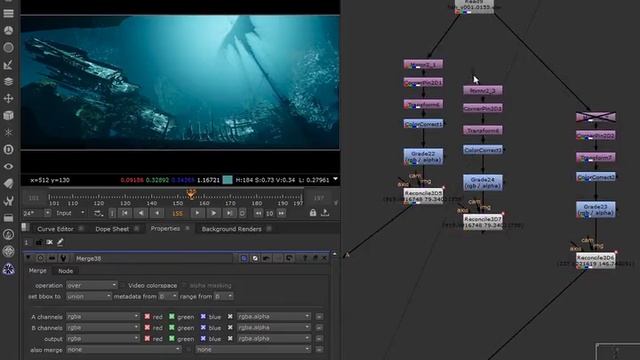Open the range from dropdown
The width and height of the screenshot is (640, 360).
point(224,296)
